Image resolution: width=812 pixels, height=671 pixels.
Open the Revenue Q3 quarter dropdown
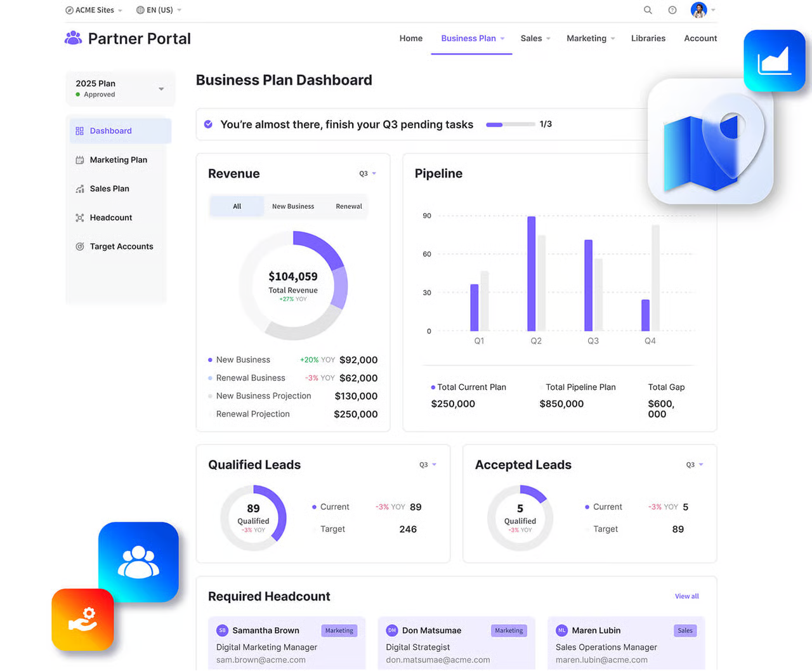click(367, 173)
